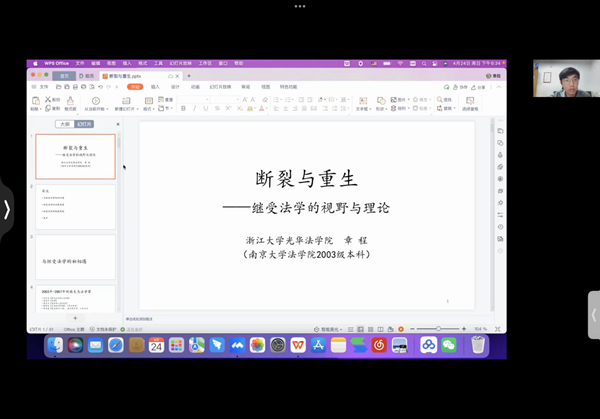
Task: Open the Design (设计) ribbon tab
Action: [175, 87]
